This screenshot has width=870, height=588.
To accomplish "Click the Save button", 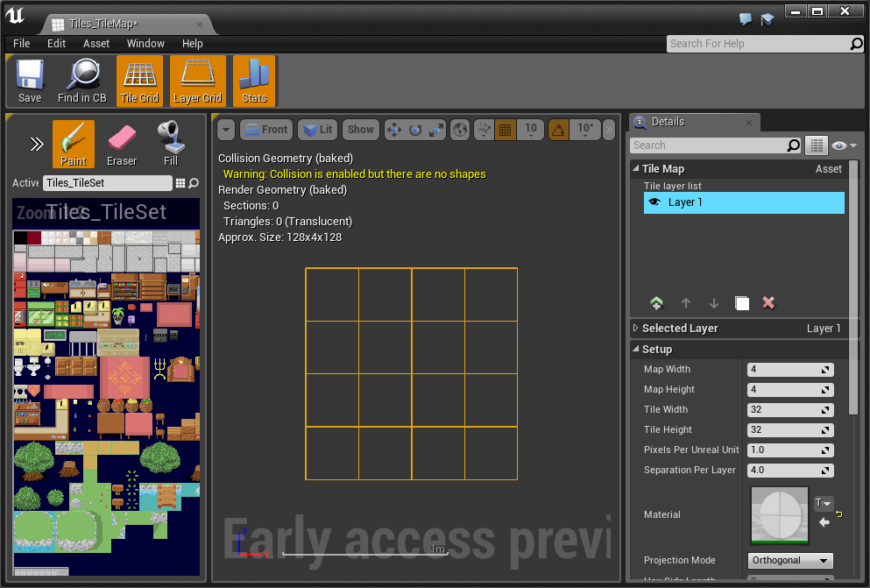I will [29, 81].
